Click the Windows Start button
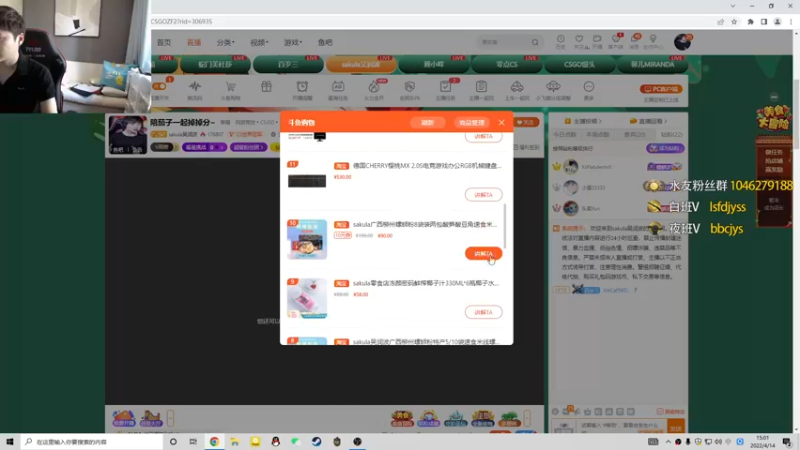Screen dimensions: 800x450 (10, 441)
